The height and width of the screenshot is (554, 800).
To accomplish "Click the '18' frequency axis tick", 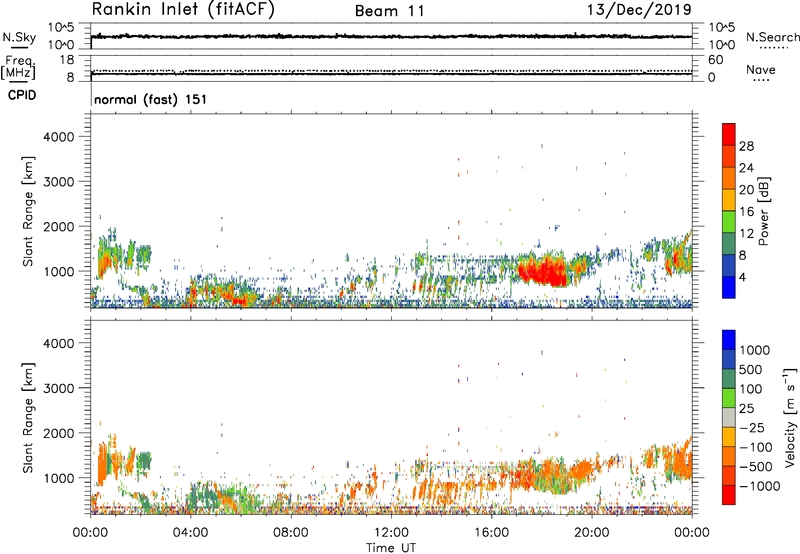I will click(x=67, y=60).
